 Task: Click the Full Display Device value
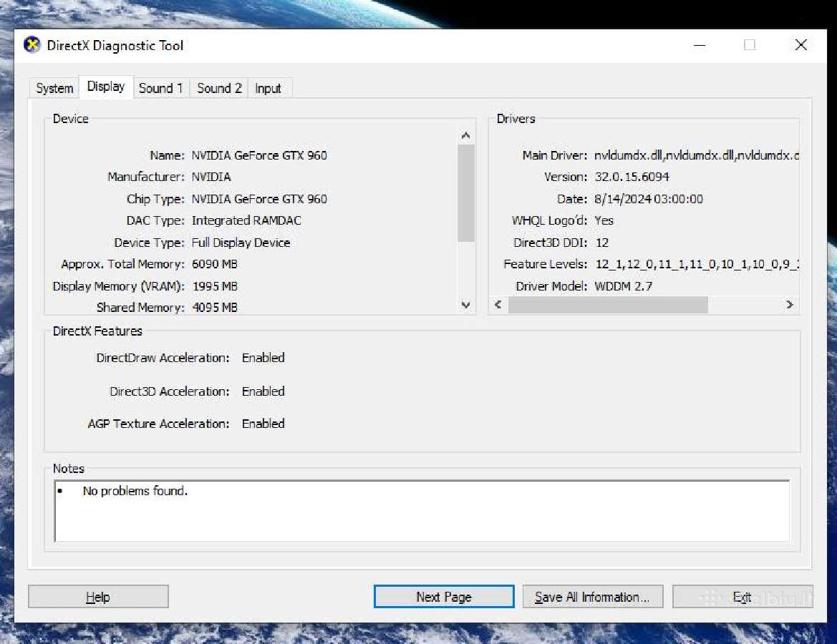[x=241, y=243]
